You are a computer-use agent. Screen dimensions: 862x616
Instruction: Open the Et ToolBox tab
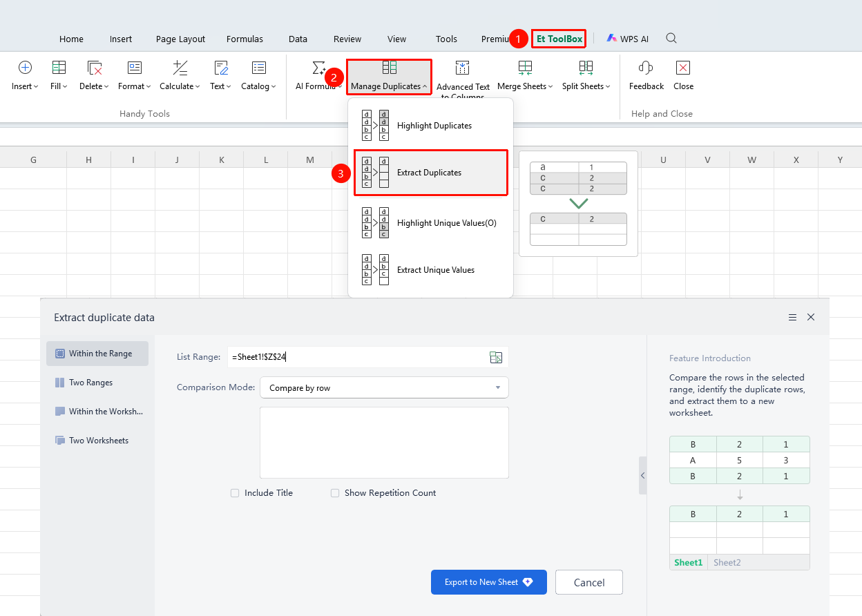tap(559, 39)
